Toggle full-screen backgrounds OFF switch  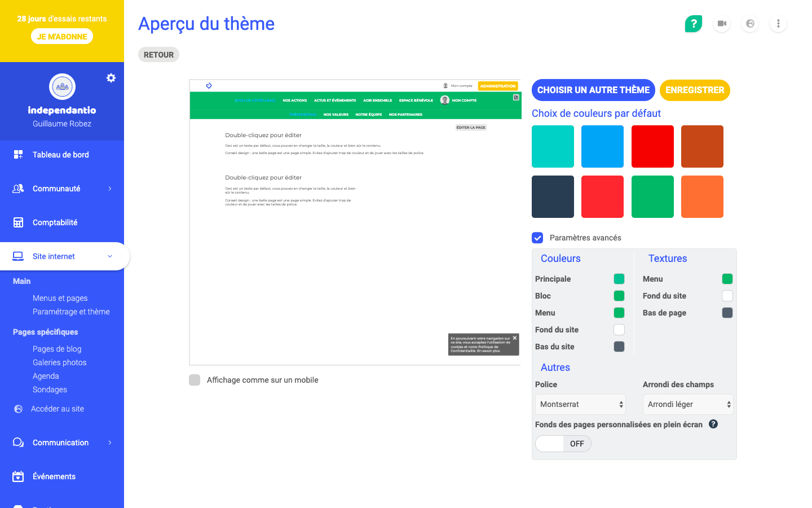pos(563,444)
